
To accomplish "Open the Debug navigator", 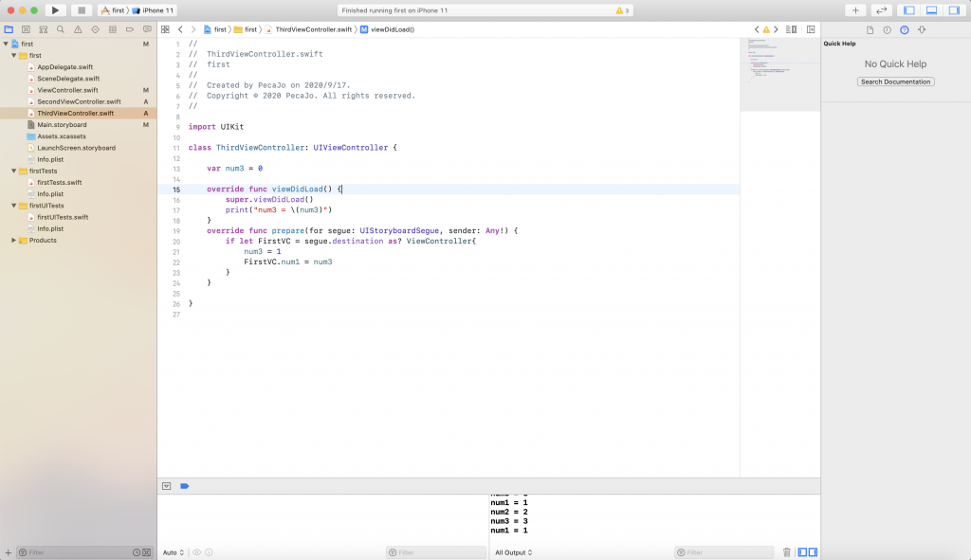I will [113, 29].
